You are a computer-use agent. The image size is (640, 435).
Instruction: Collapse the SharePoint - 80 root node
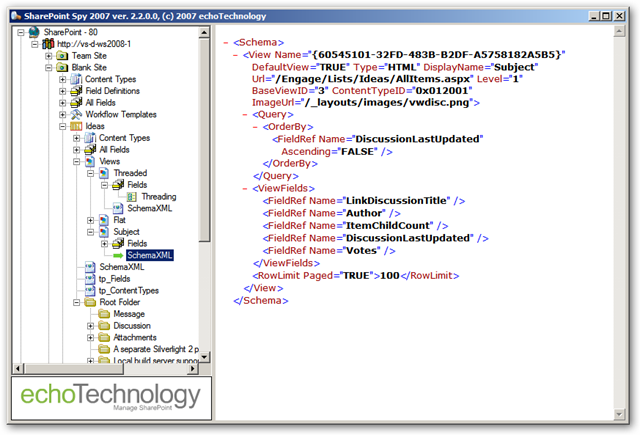[x=21, y=32]
